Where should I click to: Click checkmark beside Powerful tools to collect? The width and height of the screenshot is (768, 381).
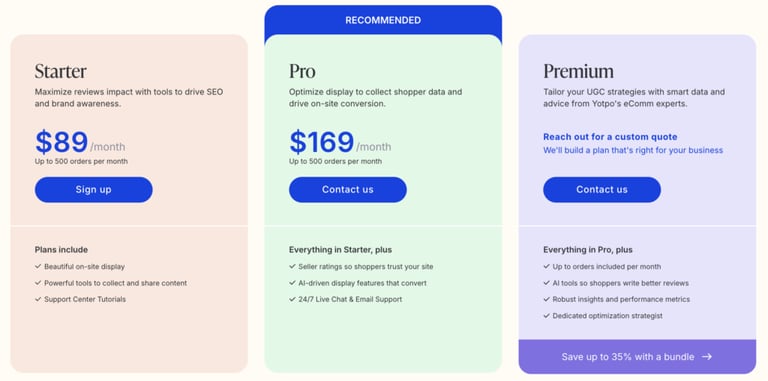[38, 283]
